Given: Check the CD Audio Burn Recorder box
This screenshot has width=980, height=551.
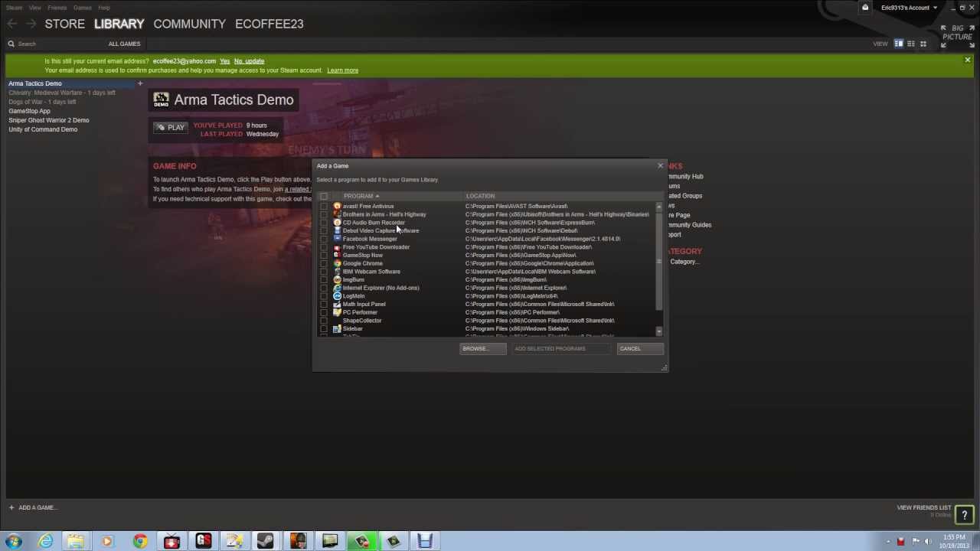Looking at the screenshot, I should (324, 223).
